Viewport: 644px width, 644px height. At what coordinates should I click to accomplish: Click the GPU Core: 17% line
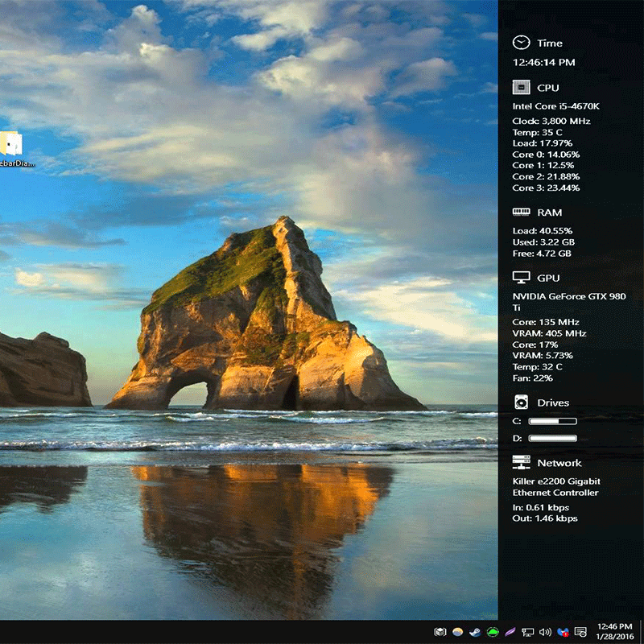pos(535,345)
